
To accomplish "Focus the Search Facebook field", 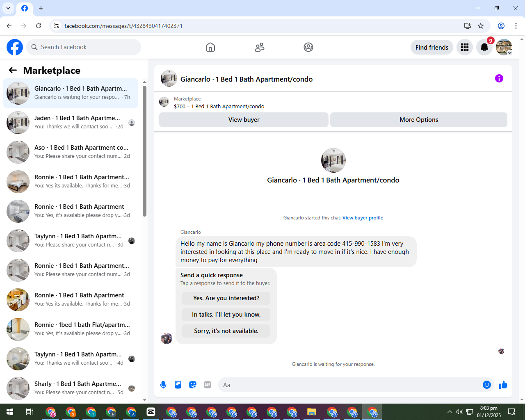I will [84, 47].
